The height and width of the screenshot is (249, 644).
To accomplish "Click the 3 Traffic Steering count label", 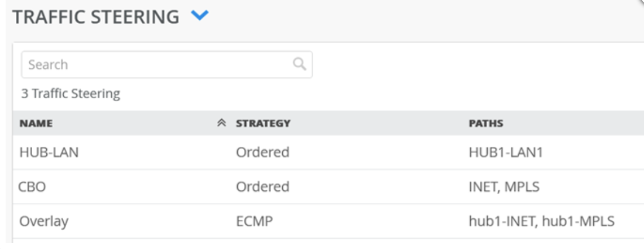I will [71, 94].
